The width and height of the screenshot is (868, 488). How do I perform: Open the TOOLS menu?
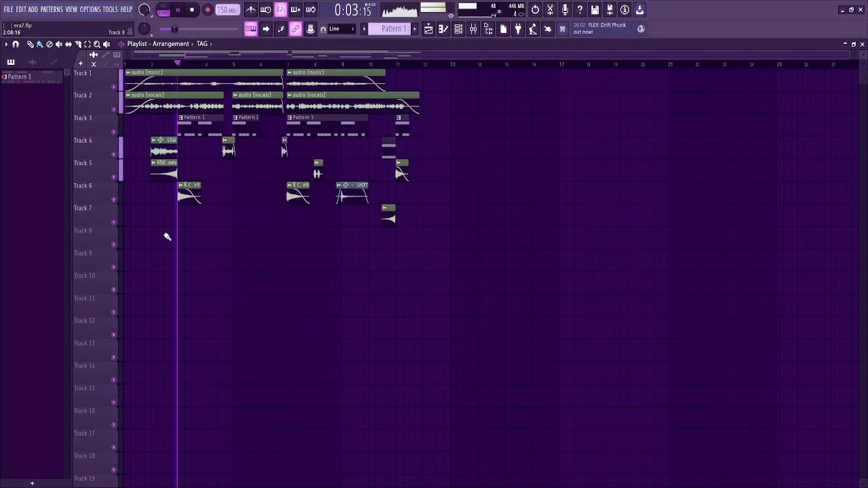111,9
